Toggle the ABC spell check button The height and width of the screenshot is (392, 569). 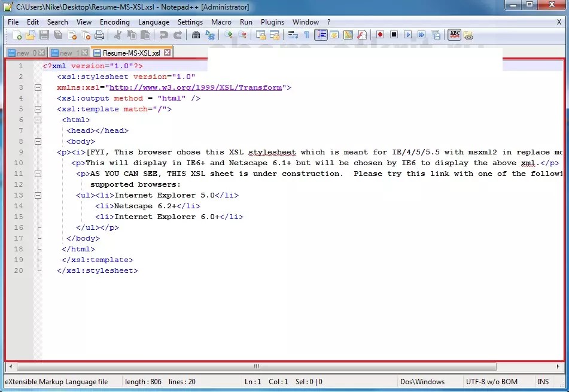[454, 35]
